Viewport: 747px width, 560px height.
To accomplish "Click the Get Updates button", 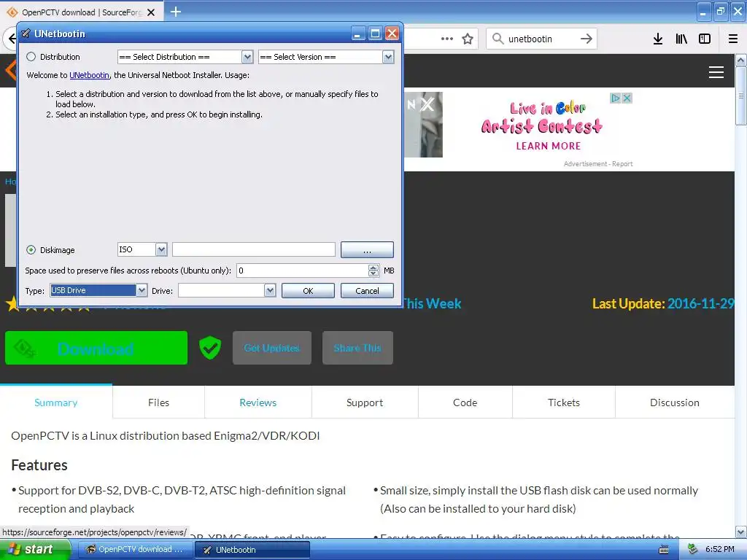I will (272, 348).
